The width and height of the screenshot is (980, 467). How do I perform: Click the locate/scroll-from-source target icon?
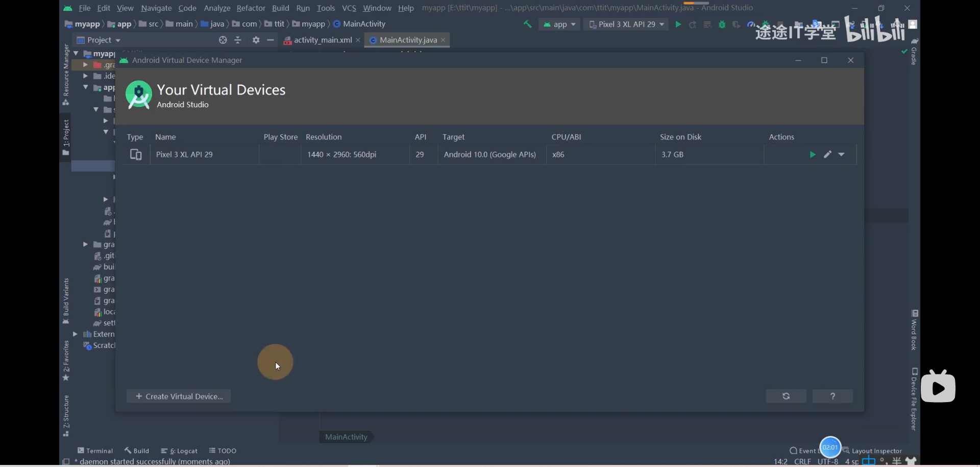[x=223, y=40]
